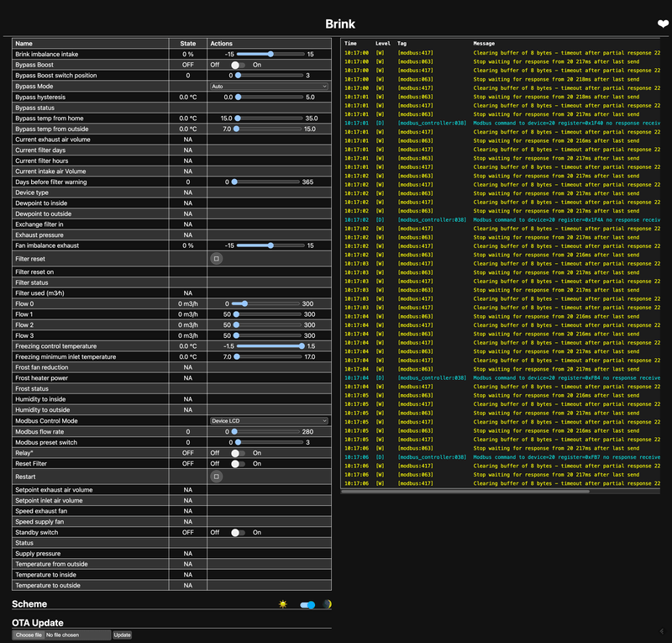Click the heart icon in the header
672x643 pixels.
tap(663, 24)
